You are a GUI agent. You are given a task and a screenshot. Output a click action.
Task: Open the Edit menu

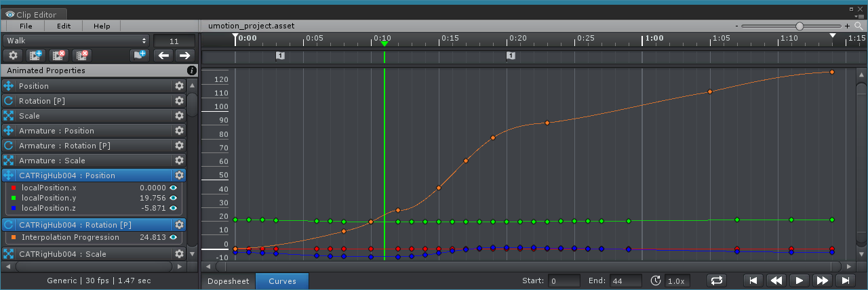pos(64,26)
